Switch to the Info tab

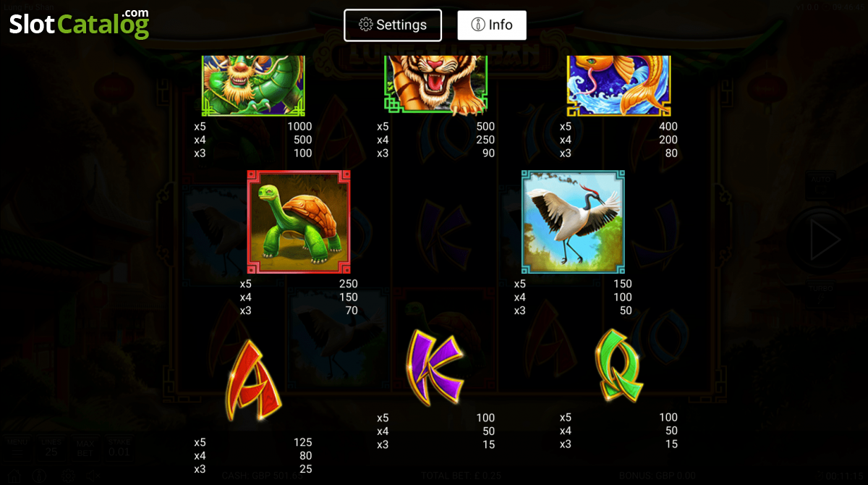[492, 25]
